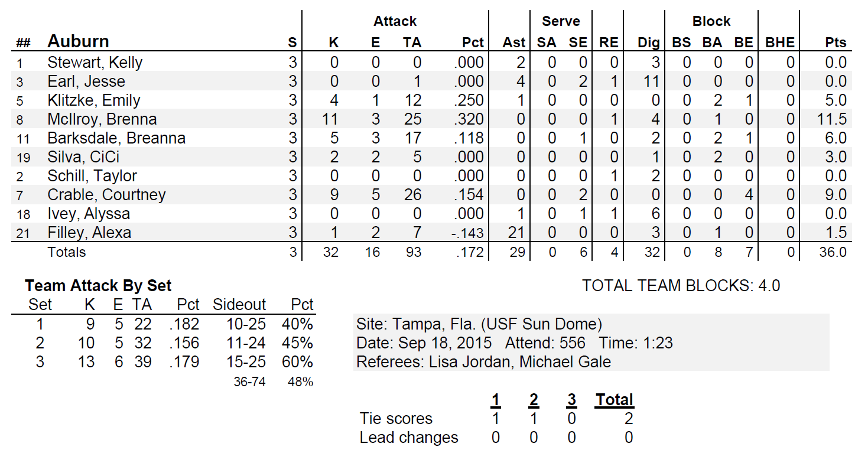Select the Lead changes row label

[409, 438]
